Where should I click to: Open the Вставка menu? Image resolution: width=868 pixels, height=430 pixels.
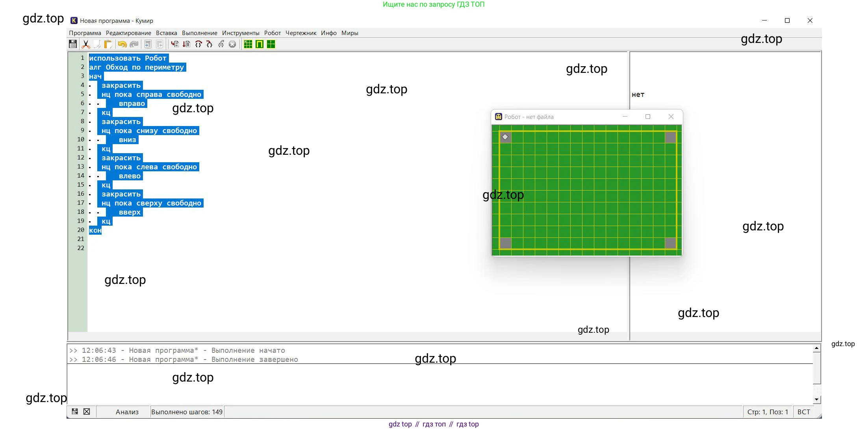[x=167, y=33]
